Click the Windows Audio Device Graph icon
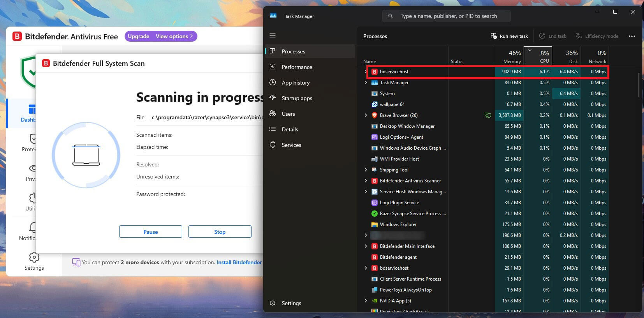Screen dimensions: 644x318 (374, 148)
